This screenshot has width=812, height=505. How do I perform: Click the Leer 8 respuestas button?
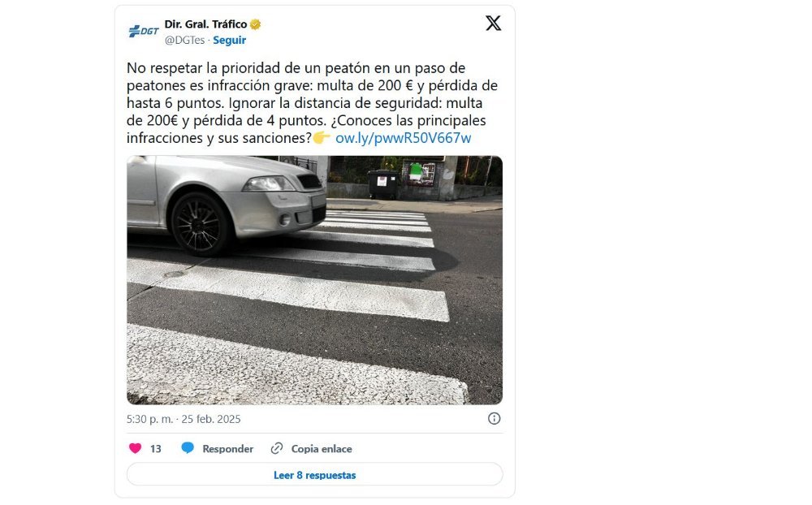(x=314, y=474)
